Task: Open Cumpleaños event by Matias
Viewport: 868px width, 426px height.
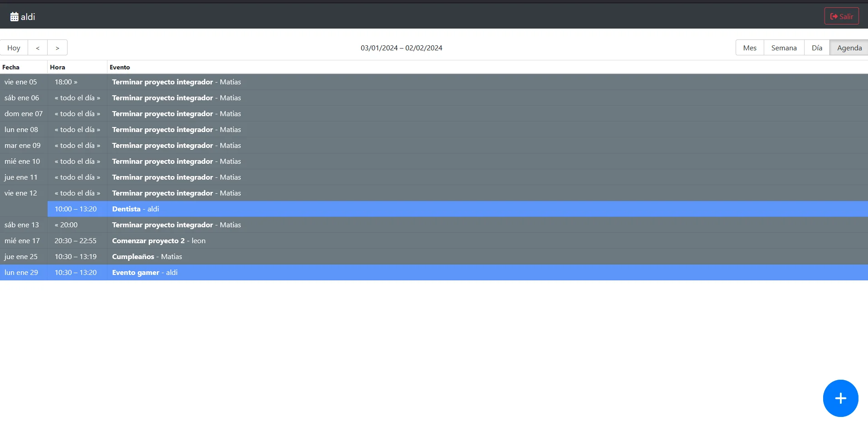Action: [487, 256]
